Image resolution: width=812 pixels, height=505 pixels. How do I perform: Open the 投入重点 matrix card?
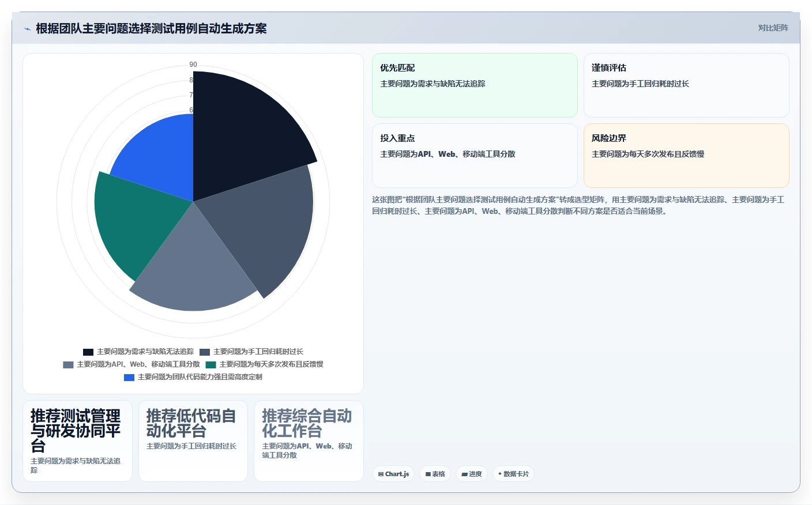[x=475, y=156]
